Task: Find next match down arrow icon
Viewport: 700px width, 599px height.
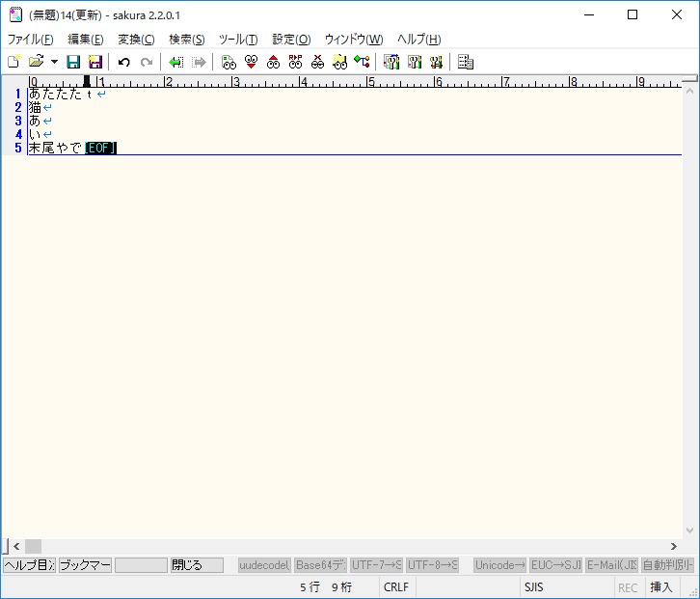Action: (252, 62)
